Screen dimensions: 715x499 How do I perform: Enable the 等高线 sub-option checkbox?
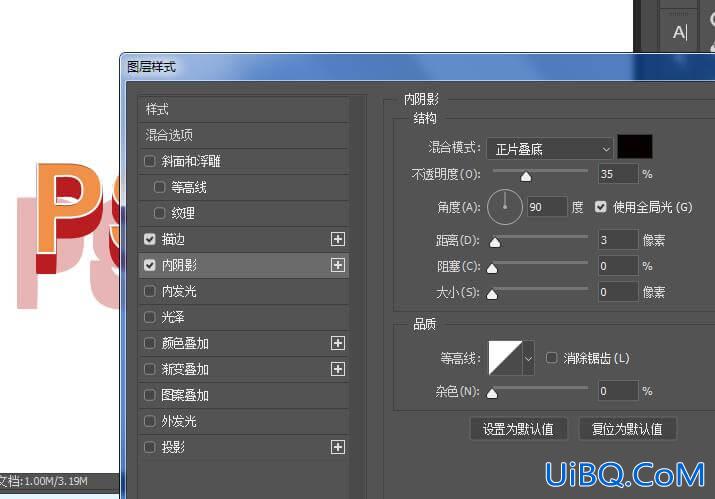coord(159,187)
